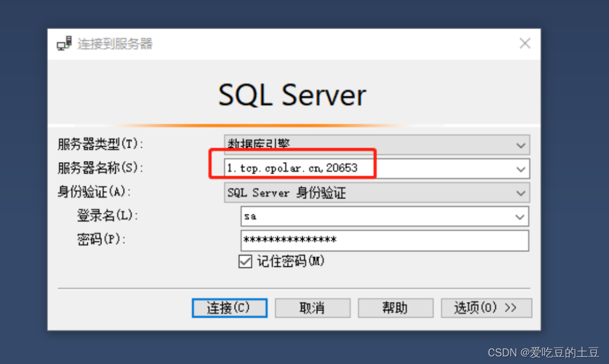Open the 服务器类型 dropdown
The width and height of the screenshot is (609, 364).
click(377, 145)
